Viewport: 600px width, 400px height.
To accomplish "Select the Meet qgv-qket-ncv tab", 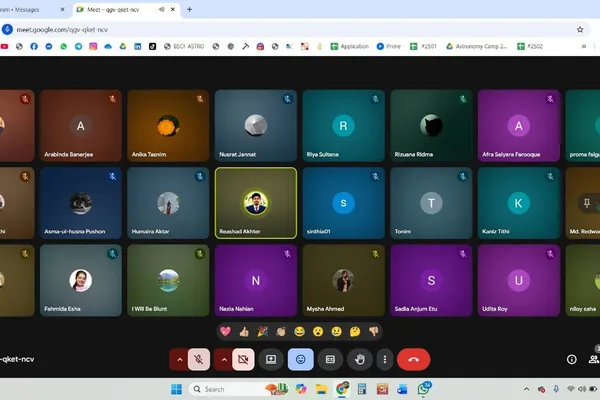I will 113,10.
